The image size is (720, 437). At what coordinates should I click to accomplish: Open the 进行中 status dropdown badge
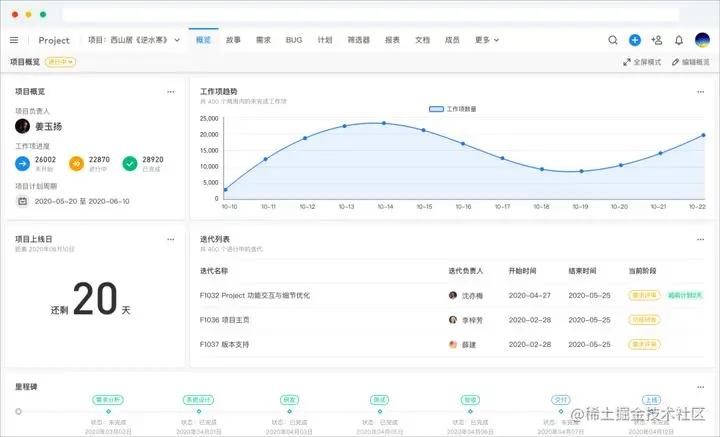click(60, 62)
